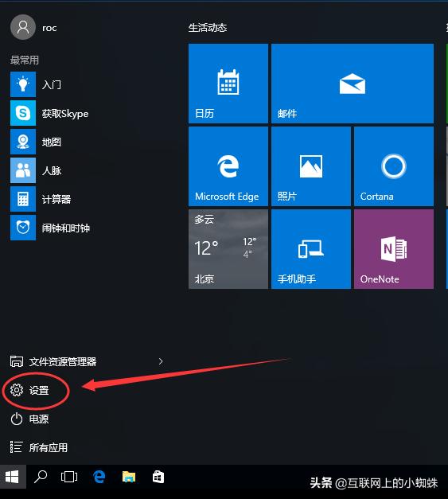Open the 入门 (Get Started) lightbulb icon
The width and height of the screenshot is (448, 499).
[23, 84]
